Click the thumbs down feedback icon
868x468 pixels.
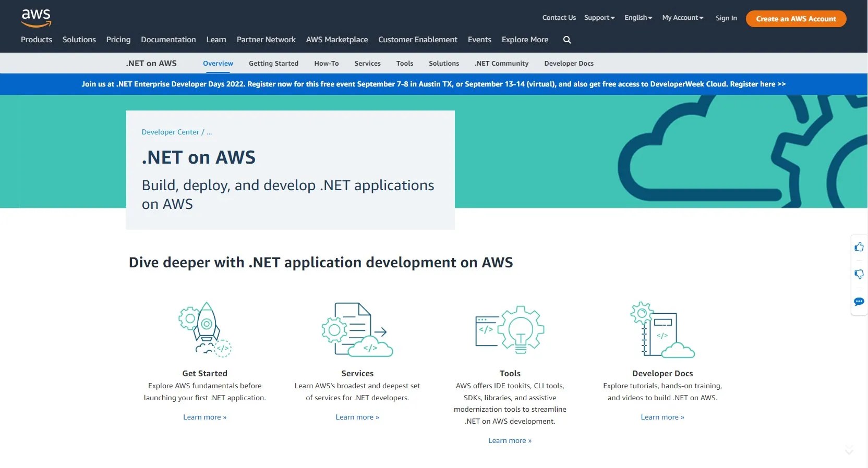click(859, 274)
